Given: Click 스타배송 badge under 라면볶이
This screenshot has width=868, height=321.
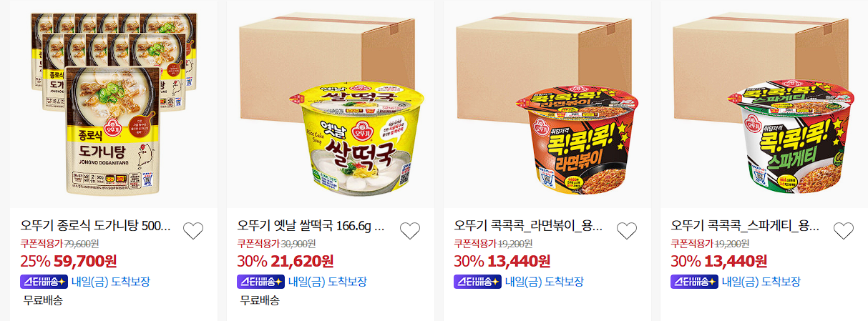Looking at the screenshot, I should 477,282.
